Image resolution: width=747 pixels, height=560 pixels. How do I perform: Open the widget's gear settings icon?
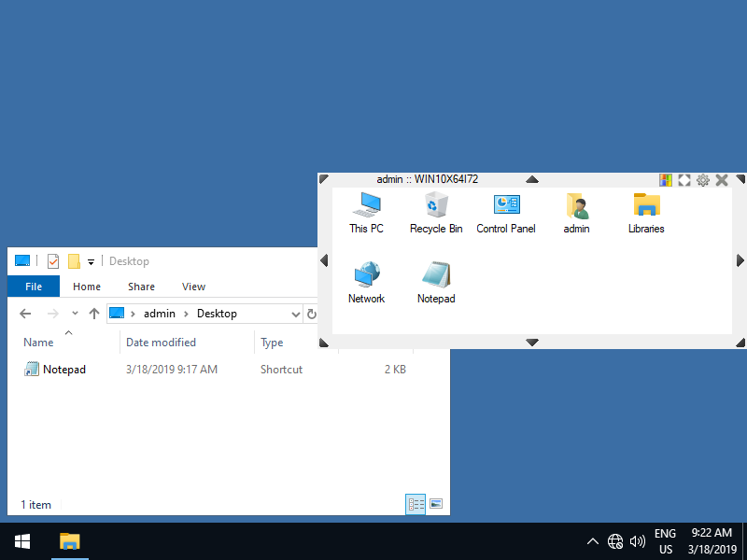click(x=703, y=180)
